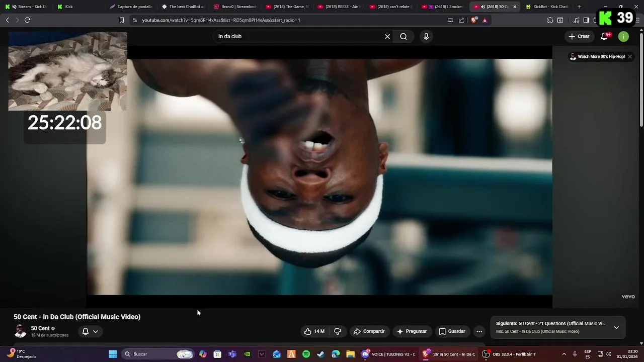Image resolution: width=644 pixels, height=362 pixels.
Task: Open the YouTube notifications bell
Action: click(x=605, y=37)
